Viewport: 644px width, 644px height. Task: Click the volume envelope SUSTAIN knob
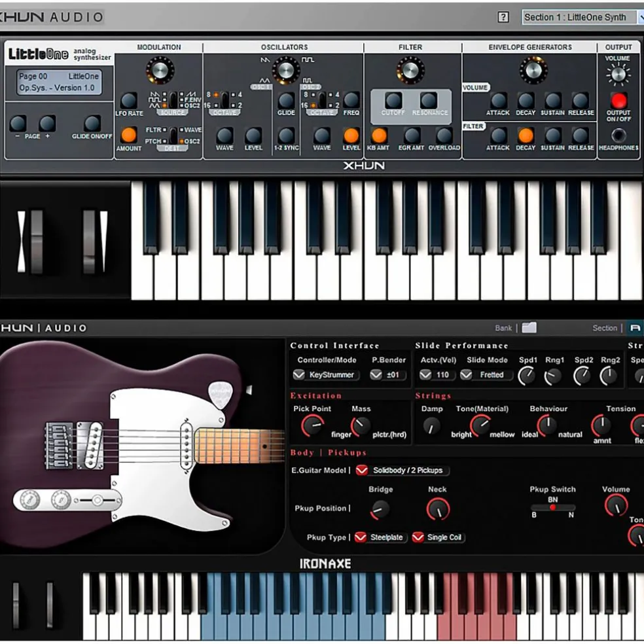pos(553,100)
